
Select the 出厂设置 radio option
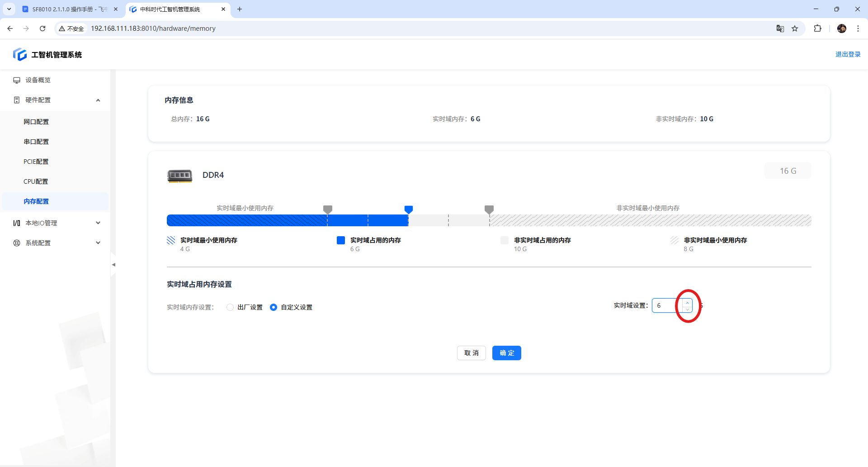click(x=230, y=307)
